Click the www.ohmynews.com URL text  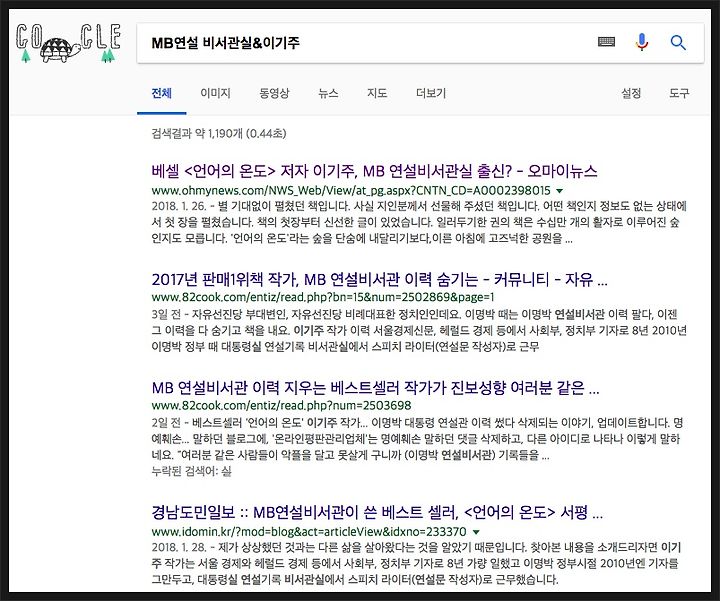[x=351, y=191]
